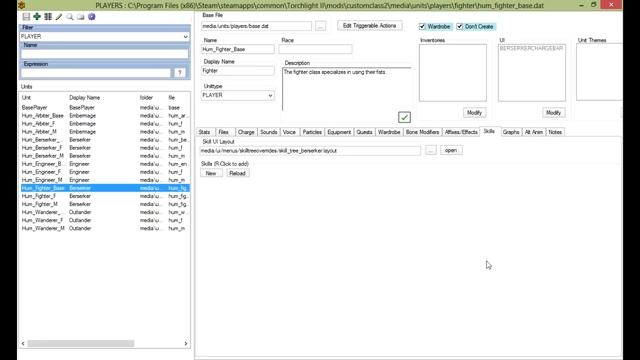Select the Particles tab
Screen dimensions: 640x360
click(312, 132)
